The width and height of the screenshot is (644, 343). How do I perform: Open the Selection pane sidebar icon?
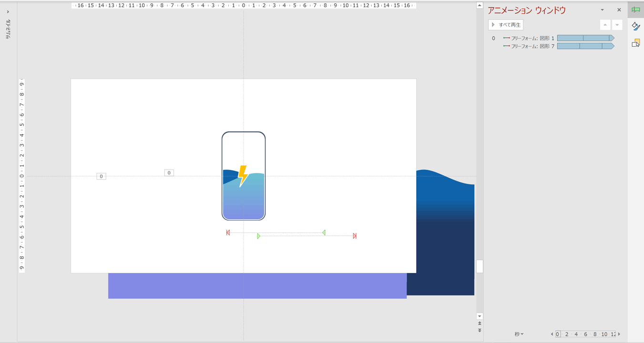pyautogui.click(x=635, y=43)
